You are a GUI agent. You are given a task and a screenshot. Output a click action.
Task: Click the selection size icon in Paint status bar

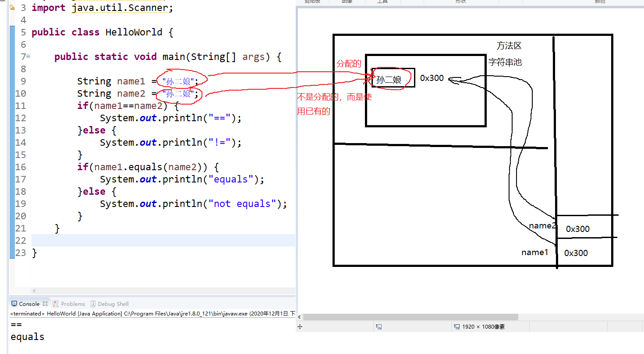click(379, 326)
